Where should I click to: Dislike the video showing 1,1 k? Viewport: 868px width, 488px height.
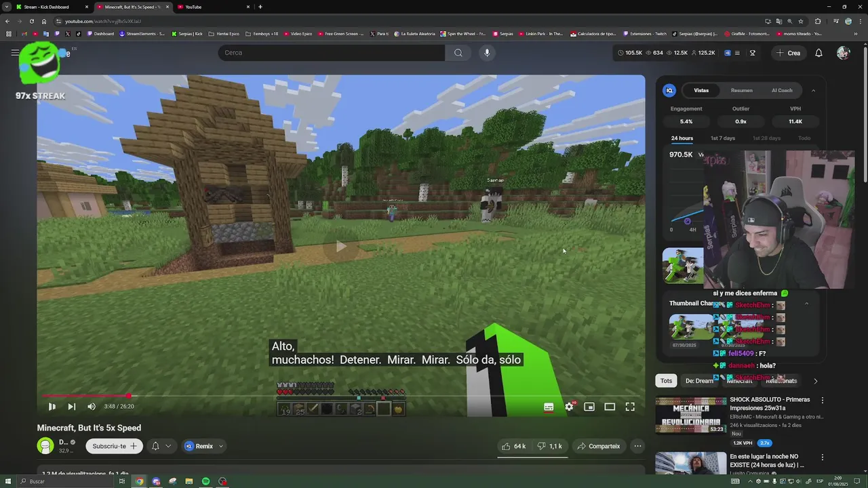(550, 446)
